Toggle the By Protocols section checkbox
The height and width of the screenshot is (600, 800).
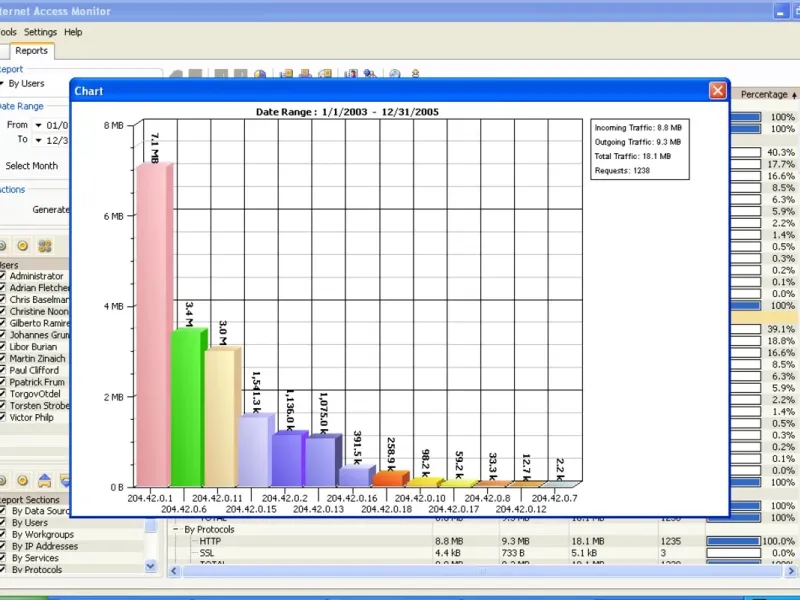2,570
